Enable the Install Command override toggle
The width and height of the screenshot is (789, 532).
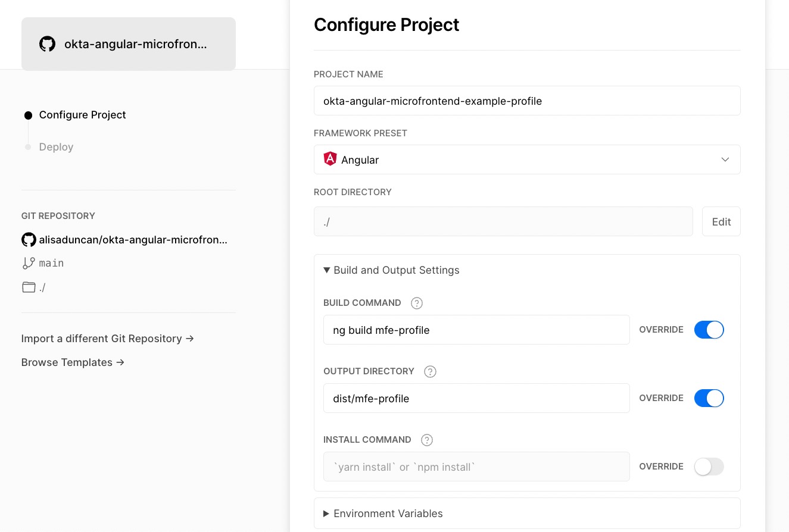click(709, 467)
